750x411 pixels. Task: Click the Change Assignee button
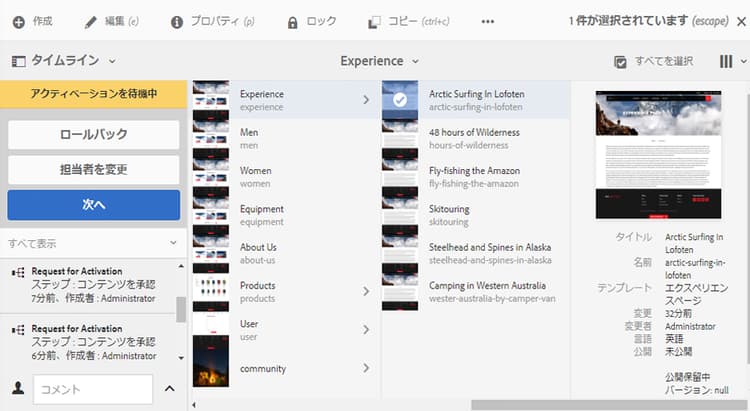[x=94, y=169]
